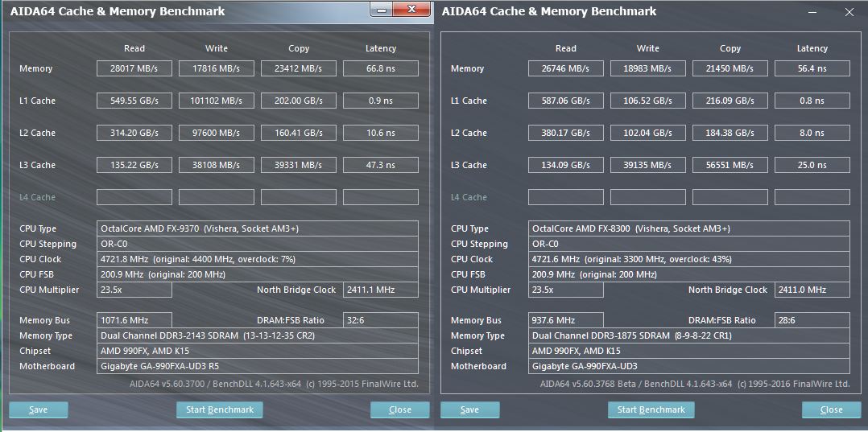
Task: Select Memory Read value 28017 MB/s
Action: click(x=134, y=68)
